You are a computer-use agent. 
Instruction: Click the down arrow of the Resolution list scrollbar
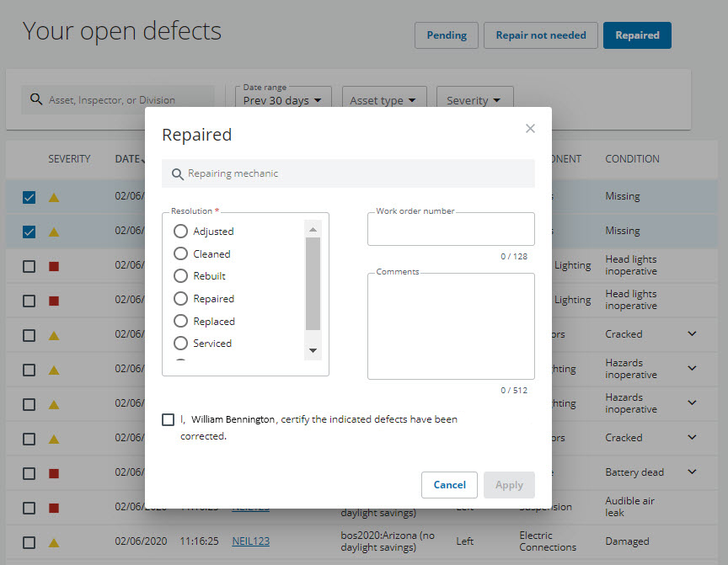[313, 350]
